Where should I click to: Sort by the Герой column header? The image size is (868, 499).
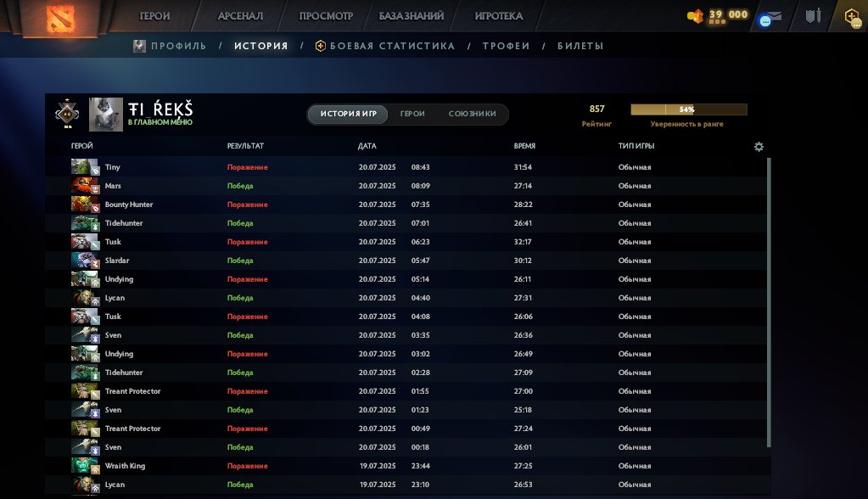[82, 146]
